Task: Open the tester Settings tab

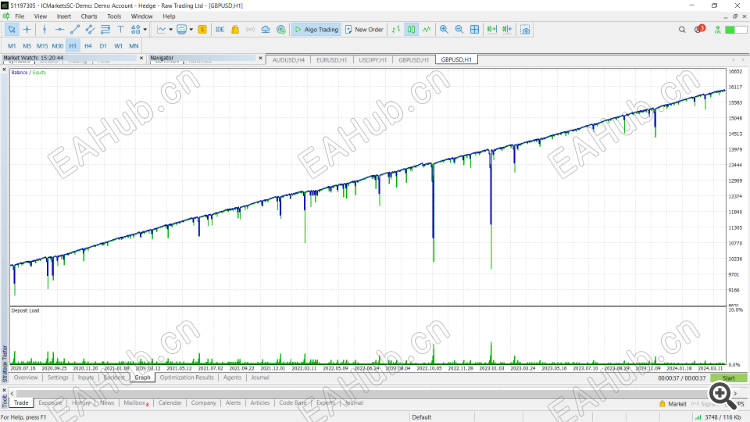Action: [58, 378]
